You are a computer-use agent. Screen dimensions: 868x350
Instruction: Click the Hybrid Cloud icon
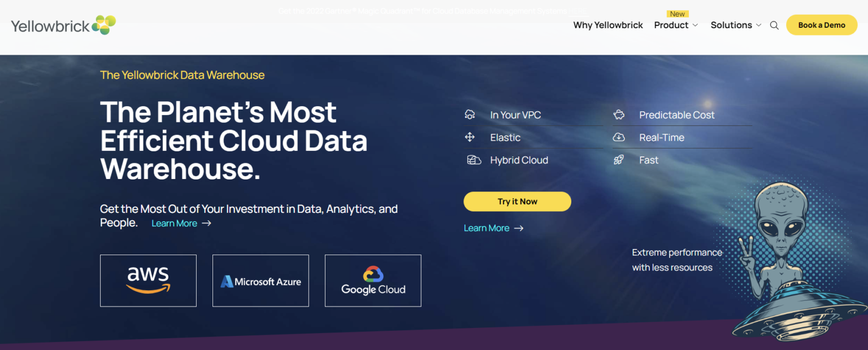coord(474,160)
